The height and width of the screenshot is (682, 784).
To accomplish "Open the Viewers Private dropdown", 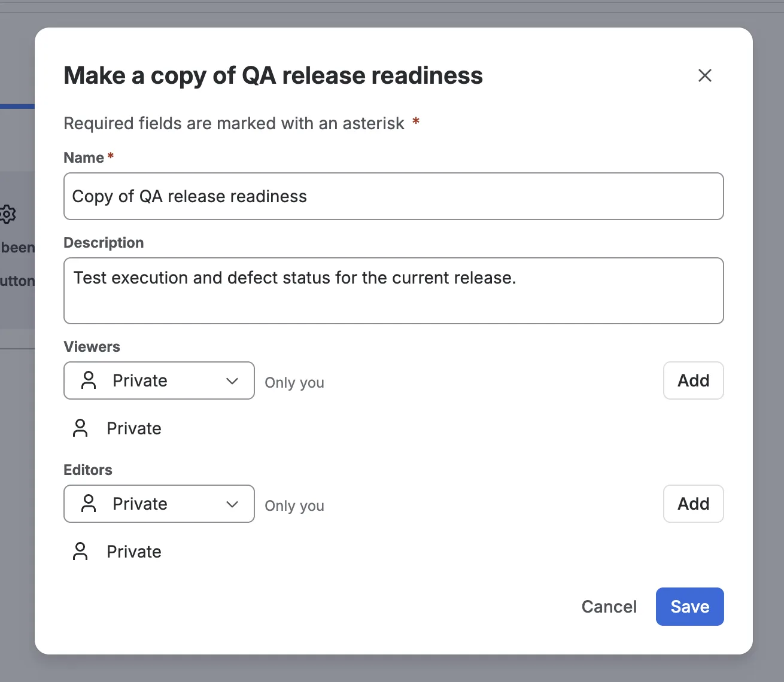I will 159,380.
